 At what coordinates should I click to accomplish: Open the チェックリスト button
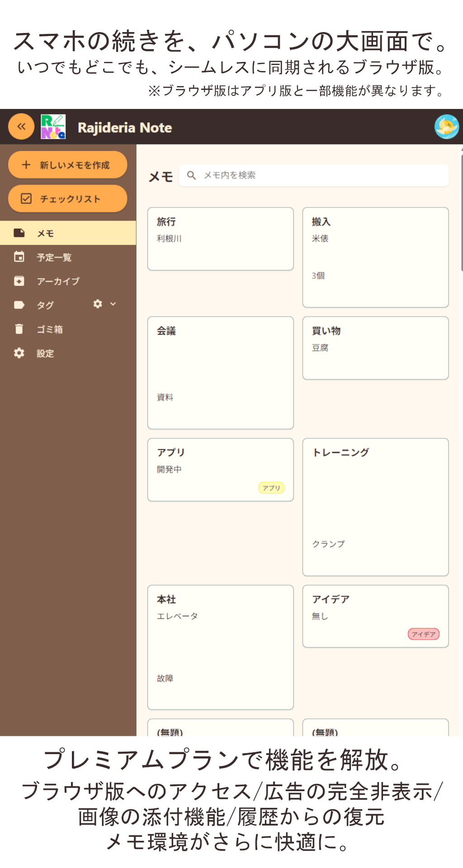(x=67, y=199)
